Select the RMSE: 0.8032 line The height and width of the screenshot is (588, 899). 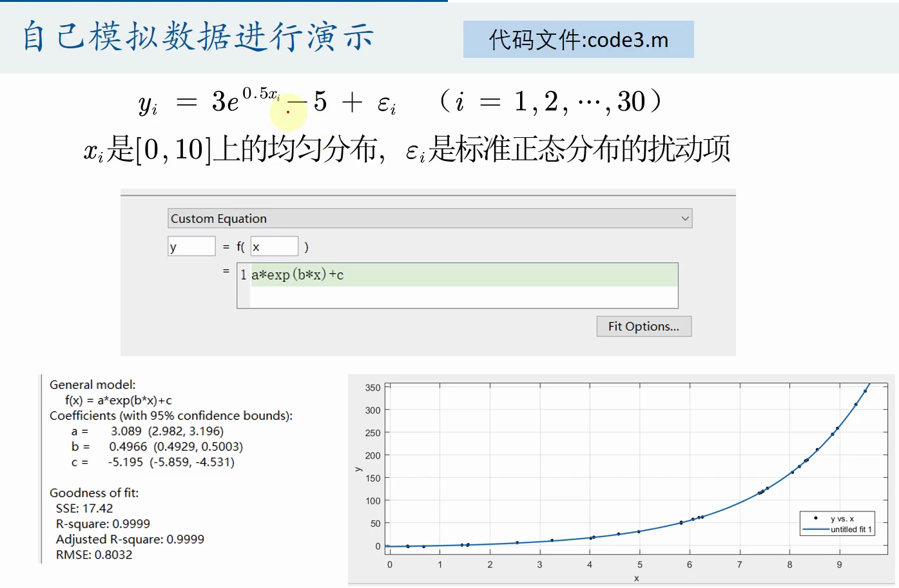pyautogui.click(x=94, y=555)
